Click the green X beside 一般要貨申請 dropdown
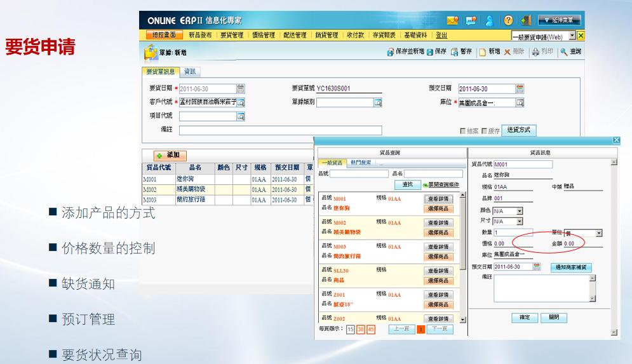Screen dimensions: 632x364 tap(581, 36)
